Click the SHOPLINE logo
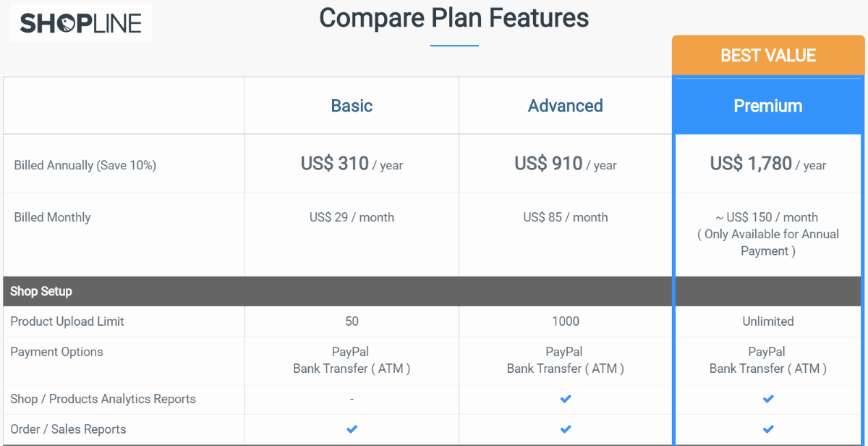Viewport: 868px width, 446px height. (80, 22)
